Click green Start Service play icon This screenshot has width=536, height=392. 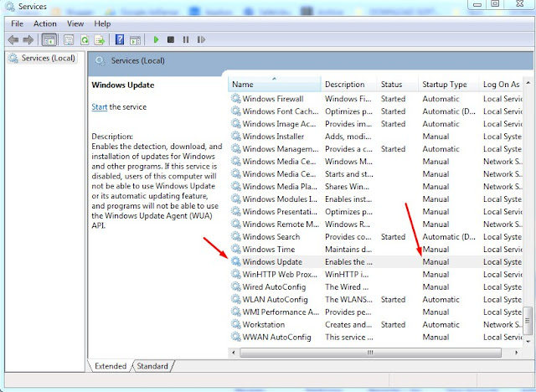(x=157, y=39)
